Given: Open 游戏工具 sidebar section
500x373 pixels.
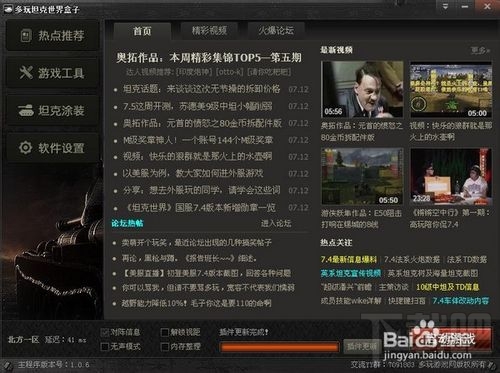Looking at the screenshot, I should point(53,73).
